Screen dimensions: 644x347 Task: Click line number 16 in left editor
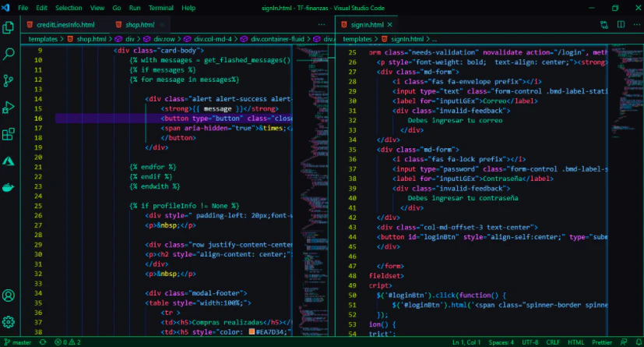(38, 119)
